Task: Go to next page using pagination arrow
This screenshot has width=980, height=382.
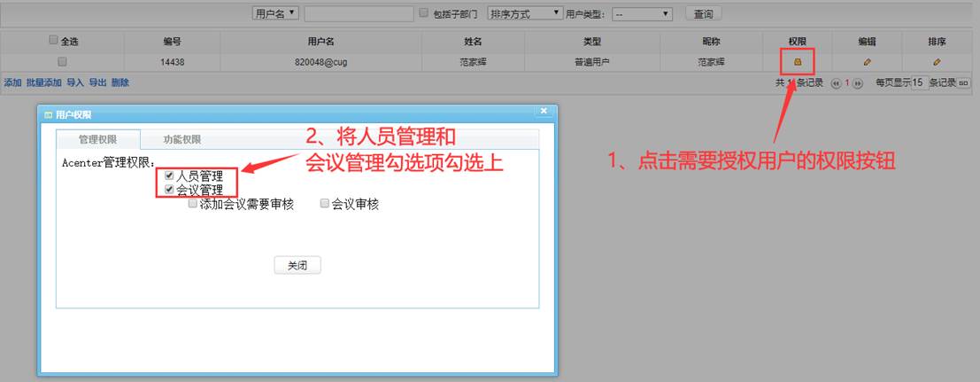Action: pos(858,82)
